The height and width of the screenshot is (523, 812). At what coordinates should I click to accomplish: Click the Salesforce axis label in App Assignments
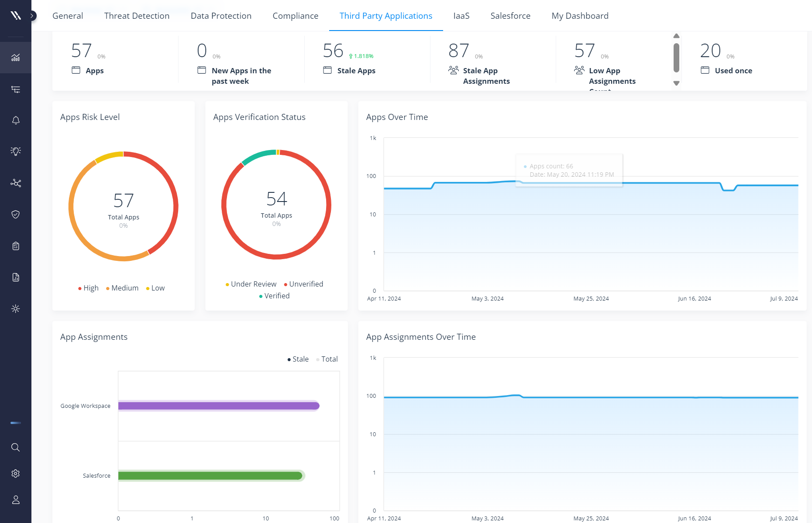tap(96, 475)
